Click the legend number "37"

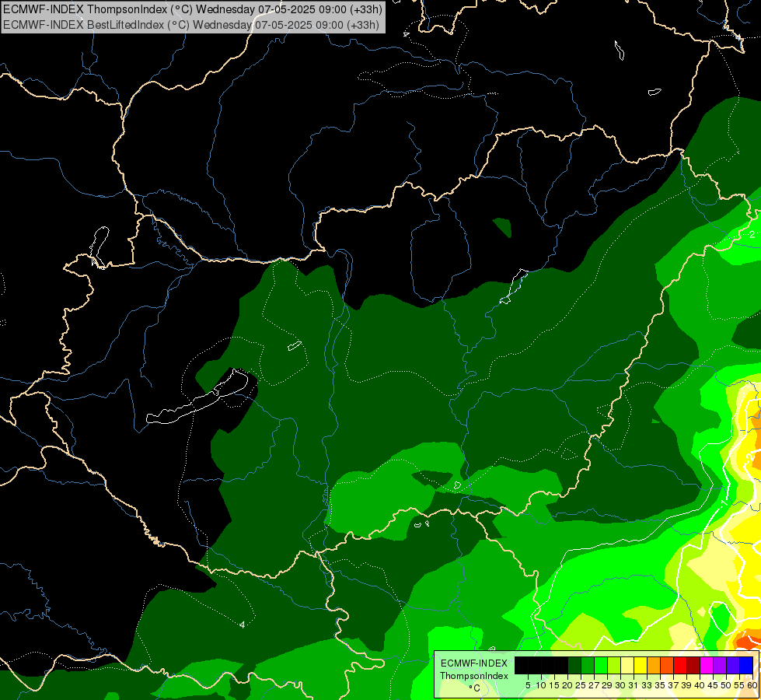click(x=674, y=685)
